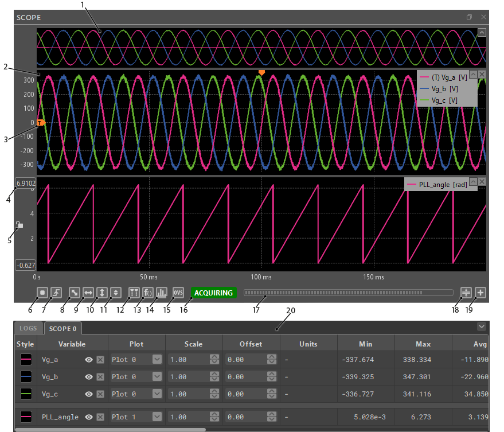Screen dimensions: 504x432
Task: Open Plot dropdown for PLL_angle row
Action: [x=157, y=417]
